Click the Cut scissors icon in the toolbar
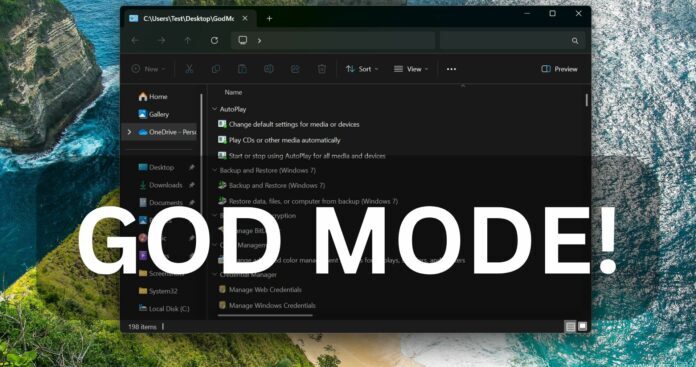696x367 pixels. pyautogui.click(x=189, y=69)
